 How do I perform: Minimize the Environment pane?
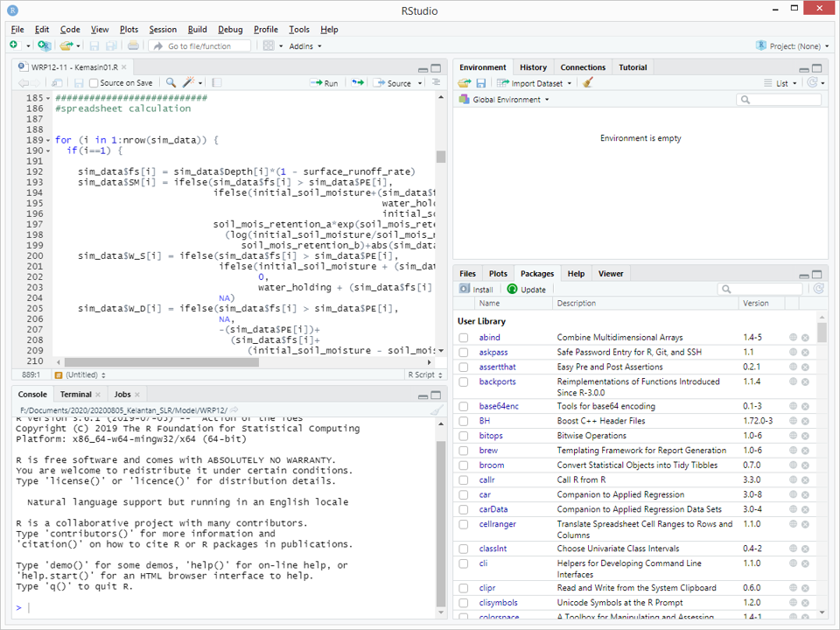click(x=804, y=68)
